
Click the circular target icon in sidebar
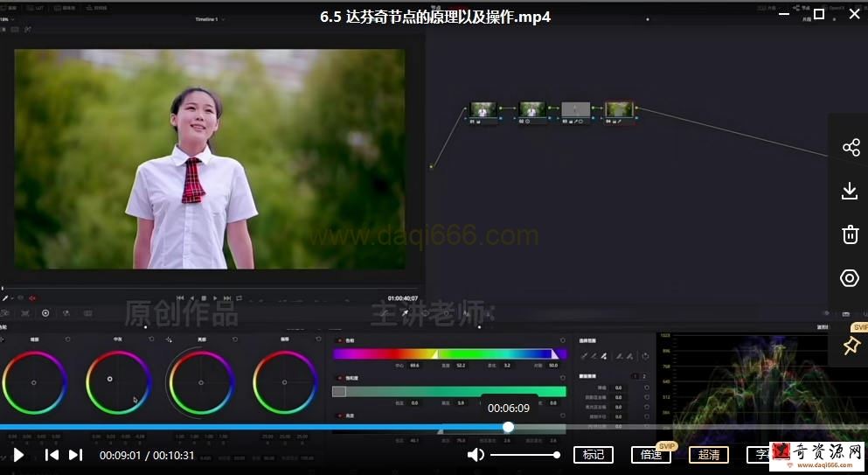click(850, 277)
